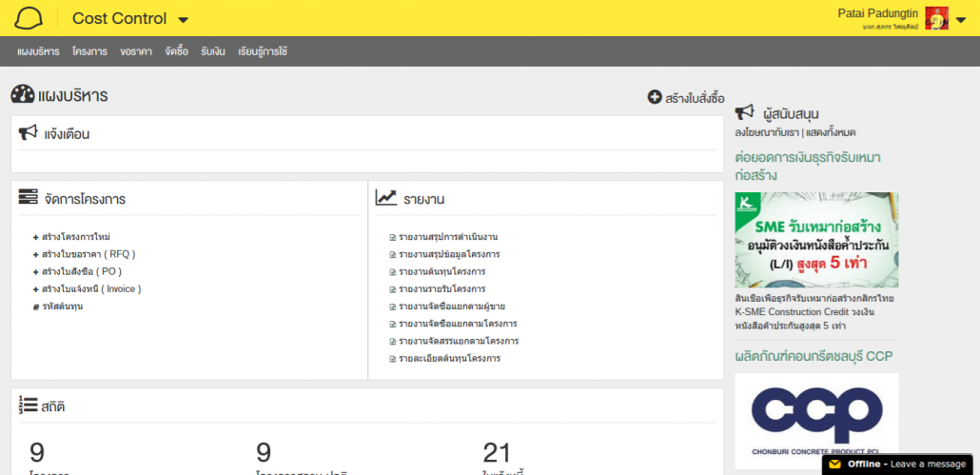Viewport: 980px width, 475px height.
Task: Click the yellow hard hat logo icon
Action: pos(29,18)
